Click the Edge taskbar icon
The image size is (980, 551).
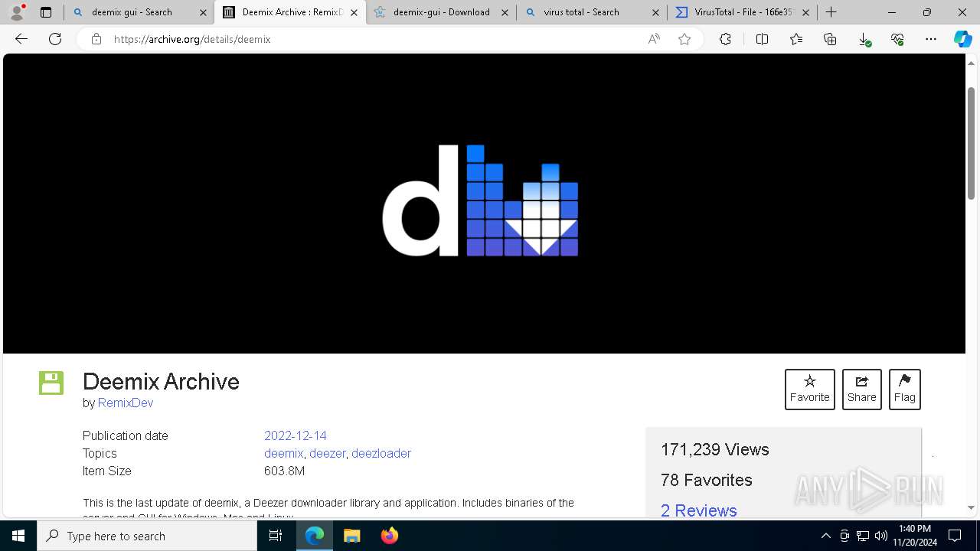tap(315, 536)
